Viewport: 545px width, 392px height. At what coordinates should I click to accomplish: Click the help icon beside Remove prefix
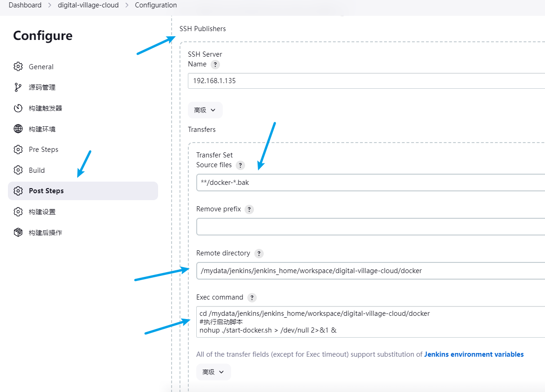point(249,209)
